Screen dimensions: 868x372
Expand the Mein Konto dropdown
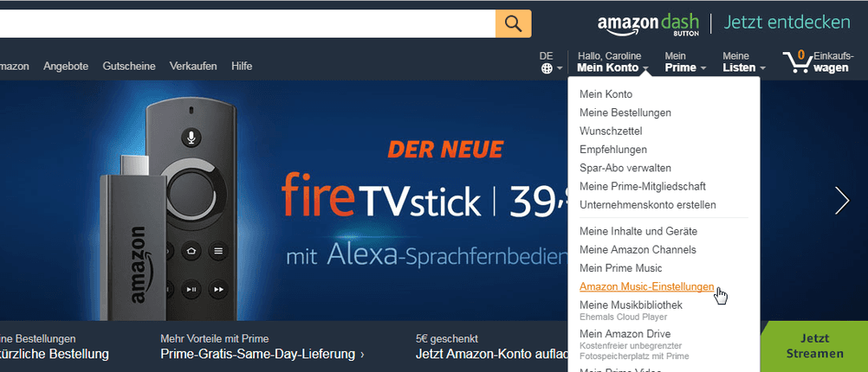coord(612,62)
